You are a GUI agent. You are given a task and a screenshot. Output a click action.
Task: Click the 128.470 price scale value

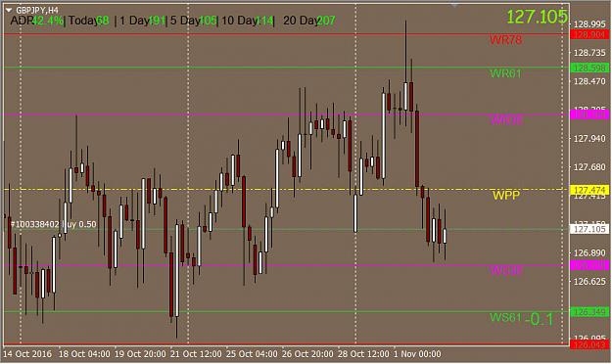click(x=589, y=81)
